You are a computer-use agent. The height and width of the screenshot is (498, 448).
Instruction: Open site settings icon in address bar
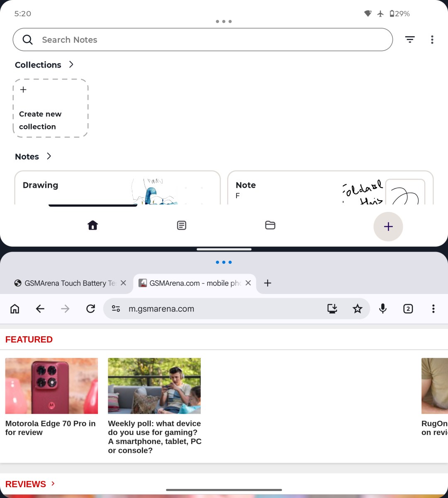pos(116,309)
